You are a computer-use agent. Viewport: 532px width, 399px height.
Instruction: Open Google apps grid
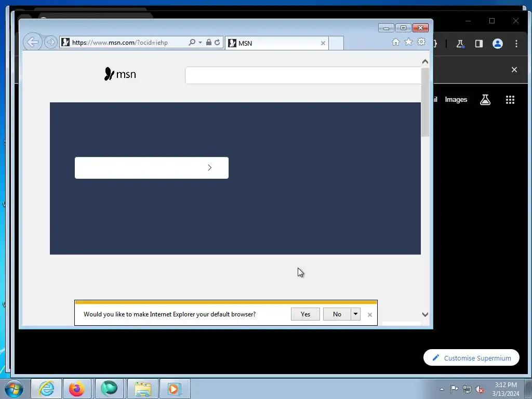tap(510, 99)
